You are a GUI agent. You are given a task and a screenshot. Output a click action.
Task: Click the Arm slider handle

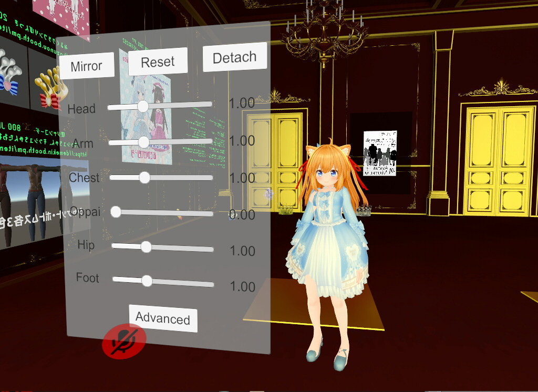(144, 142)
